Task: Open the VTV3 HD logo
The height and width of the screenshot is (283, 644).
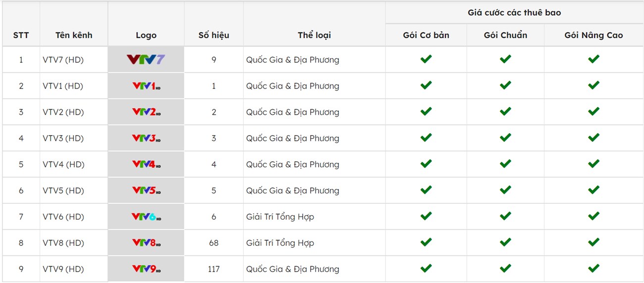Action: (146, 139)
